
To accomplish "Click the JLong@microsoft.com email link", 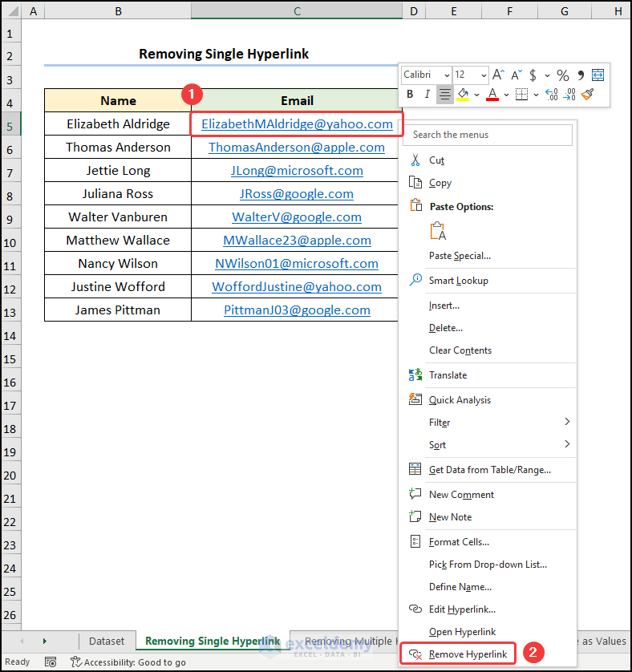I will (297, 170).
